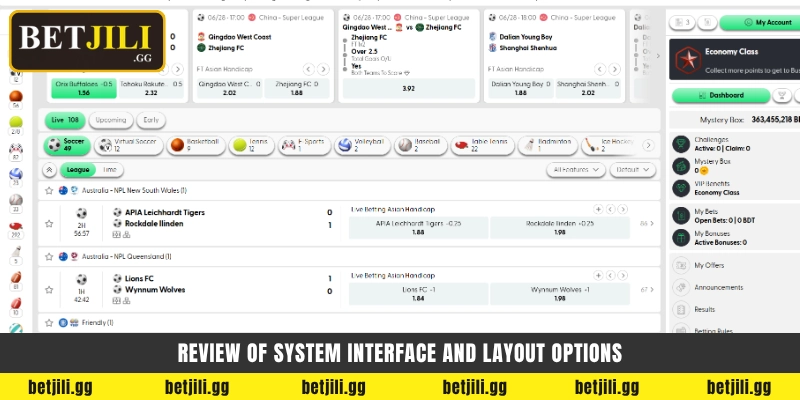Image resolution: width=800 pixels, height=400 pixels.
Task: Choose the Basketball sport tab
Action: coord(196,145)
